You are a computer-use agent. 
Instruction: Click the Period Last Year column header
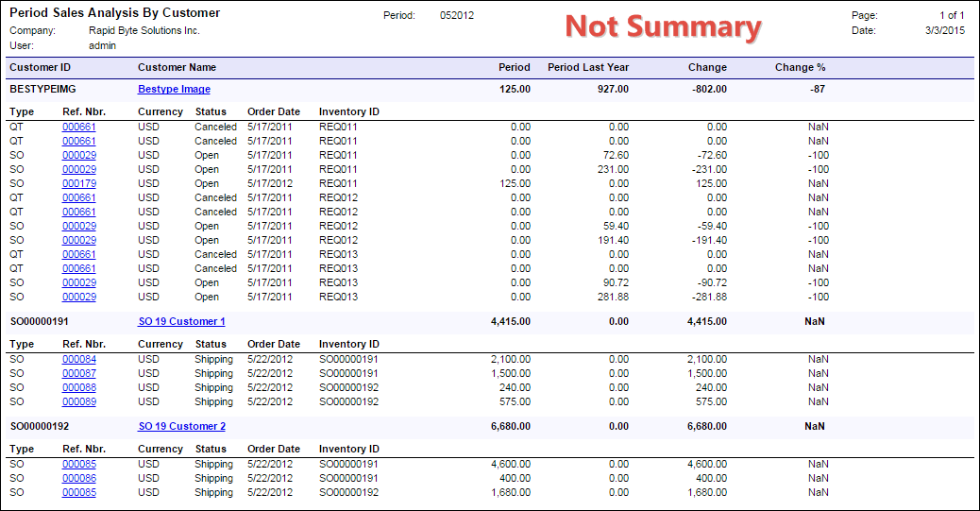[x=587, y=68]
